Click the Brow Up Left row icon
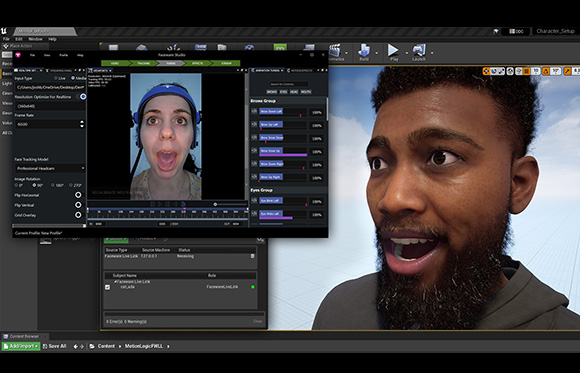 click(254, 124)
